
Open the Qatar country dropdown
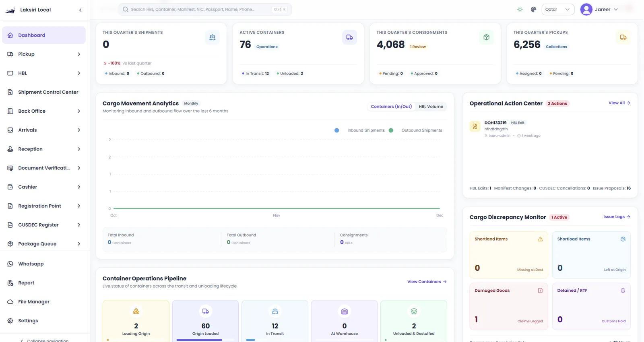pyautogui.click(x=558, y=10)
